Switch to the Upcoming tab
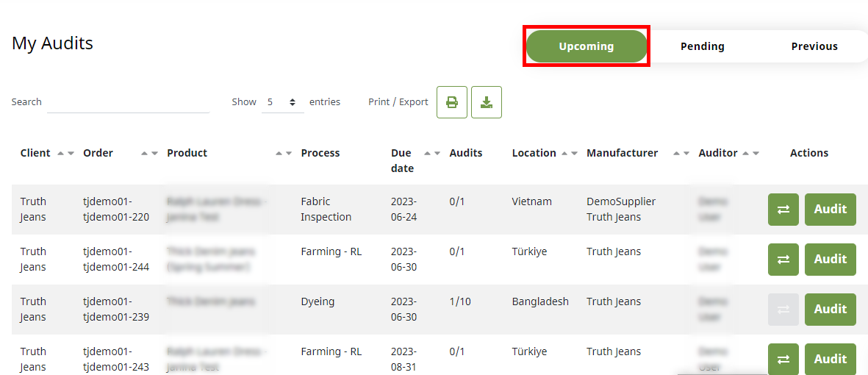The height and width of the screenshot is (375, 868). click(586, 46)
